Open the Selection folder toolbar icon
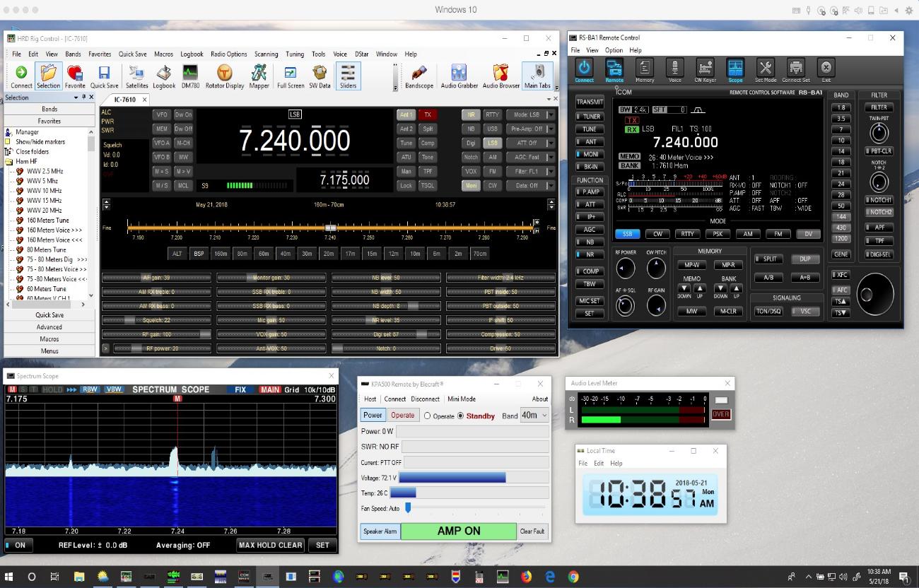The width and height of the screenshot is (919, 588). pyautogui.click(x=49, y=76)
